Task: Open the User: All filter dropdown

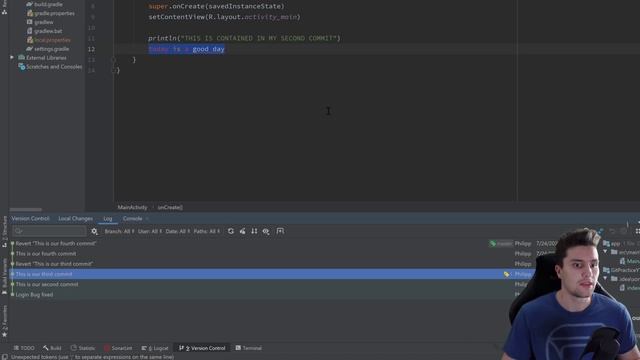Action: click(150, 231)
